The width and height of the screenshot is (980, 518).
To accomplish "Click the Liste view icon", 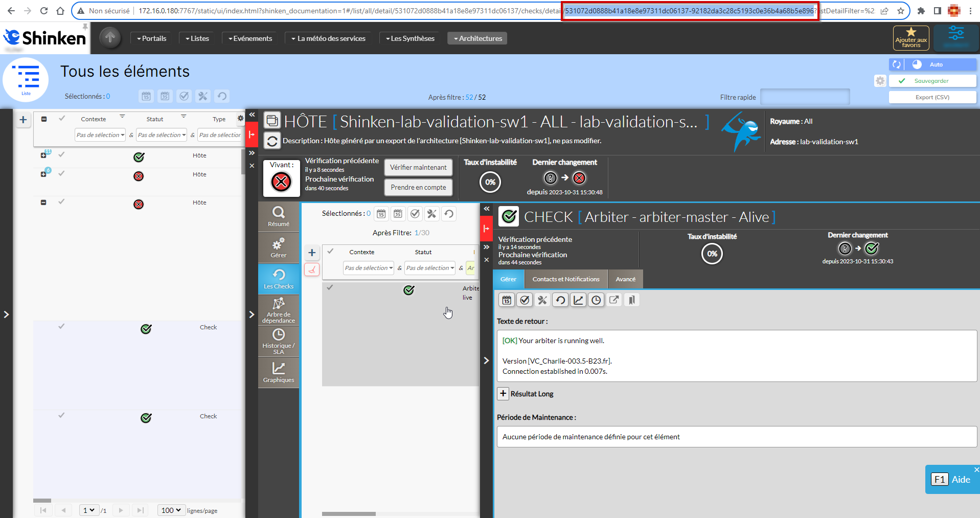I will pos(26,80).
